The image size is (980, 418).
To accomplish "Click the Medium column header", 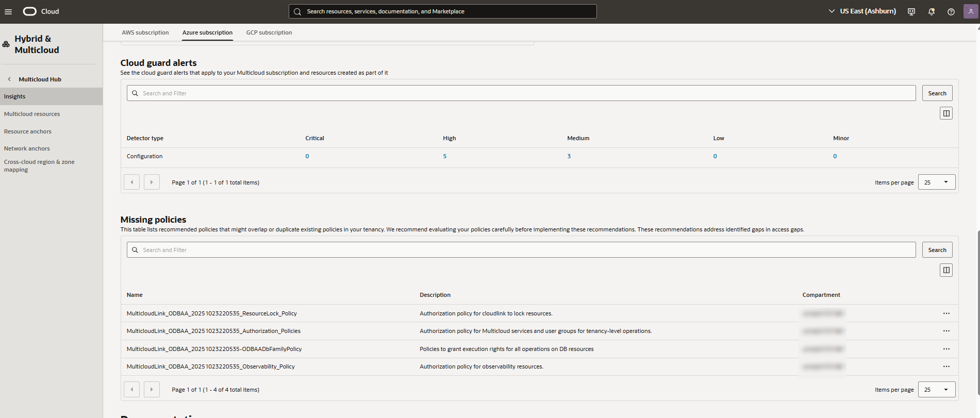I will (x=578, y=138).
